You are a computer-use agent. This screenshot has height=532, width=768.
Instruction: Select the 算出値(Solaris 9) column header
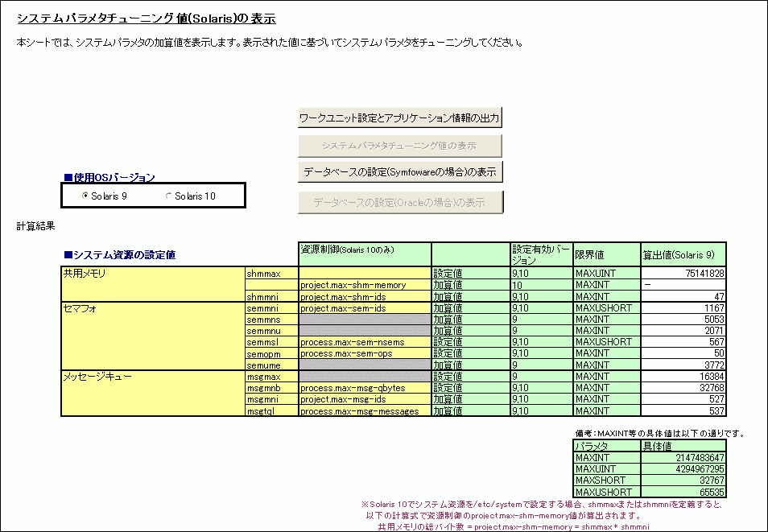pyautogui.click(x=683, y=254)
